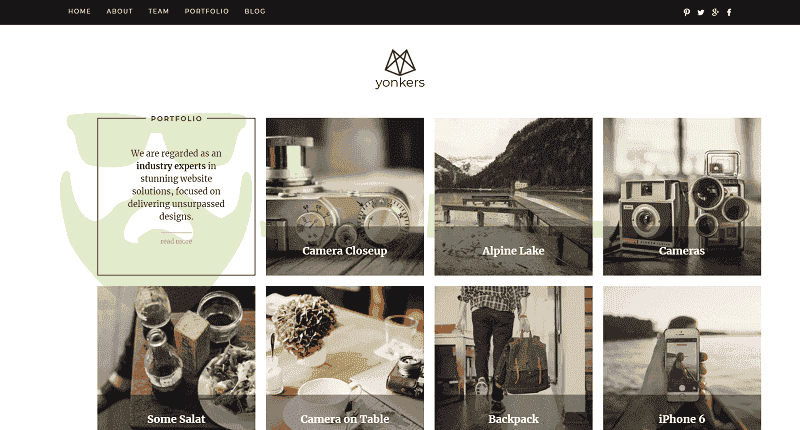Open the Backpack portfolio tile
The image size is (800, 430).
(513, 358)
